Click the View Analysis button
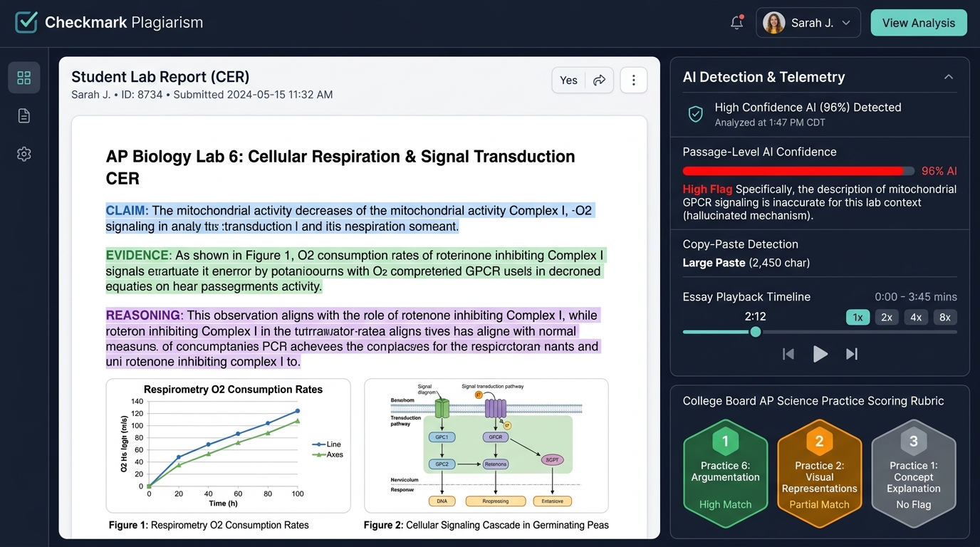980x547 pixels. pos(919,23)
